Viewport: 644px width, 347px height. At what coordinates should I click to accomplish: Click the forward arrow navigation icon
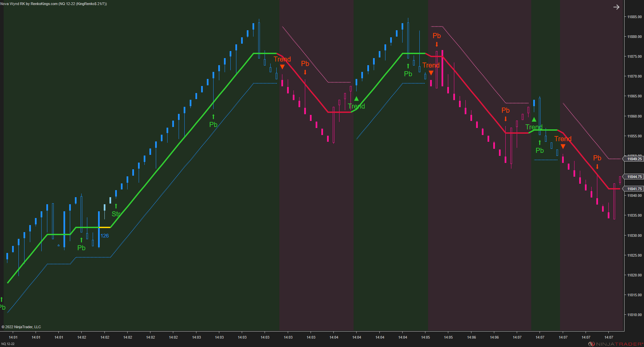(616, 7)
